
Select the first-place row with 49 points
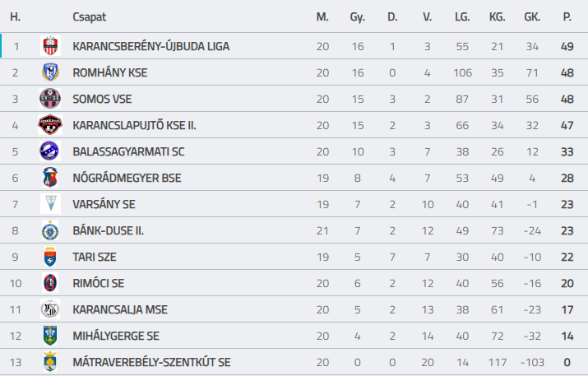294,46
